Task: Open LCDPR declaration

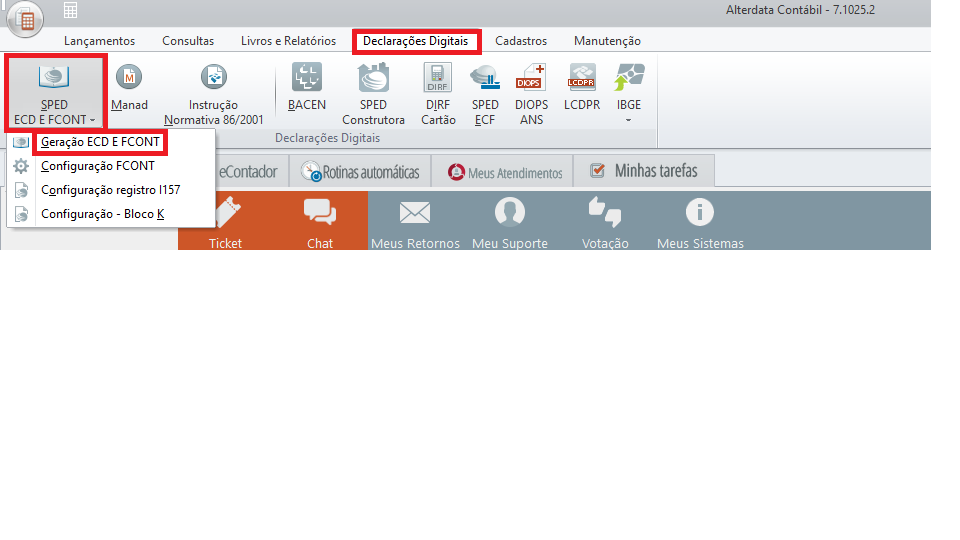Action: (x=582, y=89)
